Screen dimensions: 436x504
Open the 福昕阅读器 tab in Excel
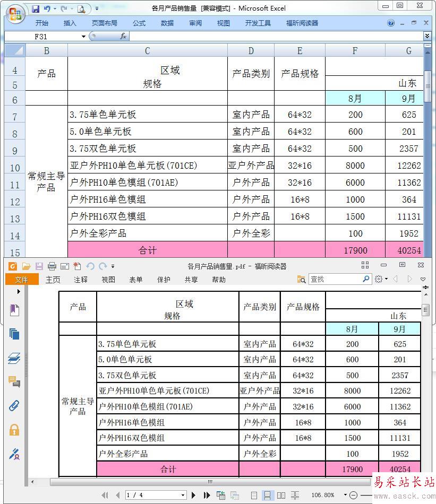(x=302, y=23)
